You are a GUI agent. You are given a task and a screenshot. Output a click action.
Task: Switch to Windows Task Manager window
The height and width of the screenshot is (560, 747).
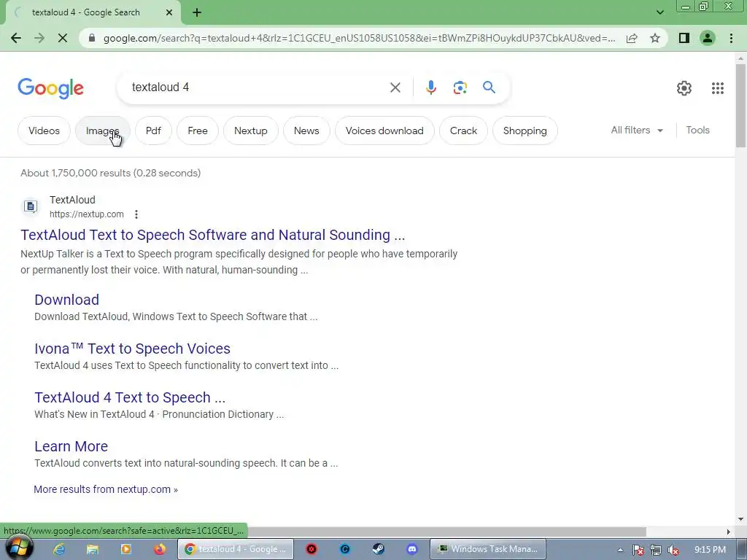pyautogui.click(x=488, y=549)
